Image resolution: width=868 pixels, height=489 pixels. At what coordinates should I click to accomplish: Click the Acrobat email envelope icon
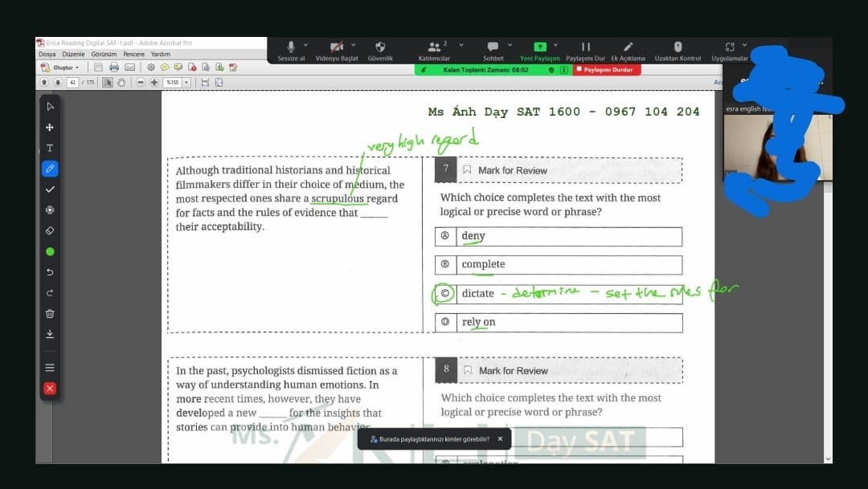129,67
